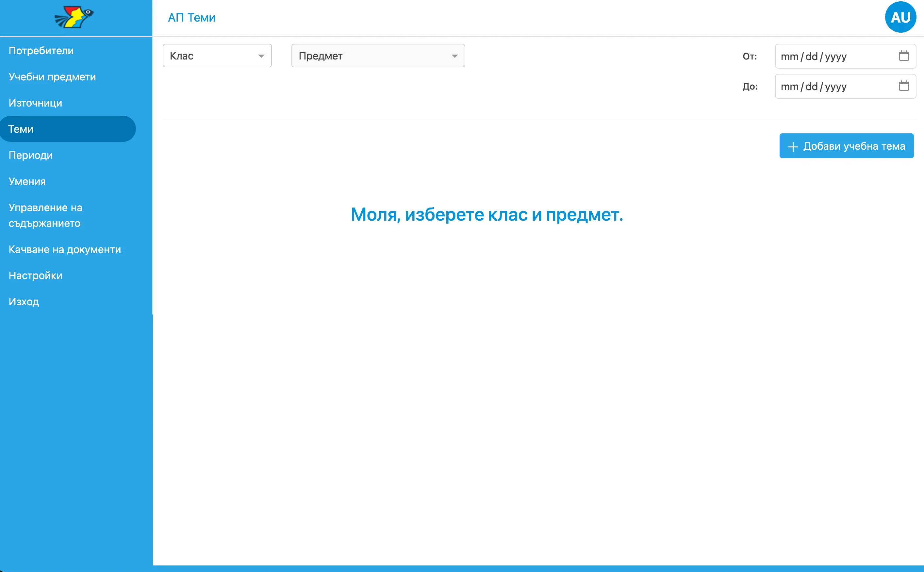The width and height of the screenshot is (924, 572).
Task: Select the active Теми menu item
Action: tap(21, 129)
